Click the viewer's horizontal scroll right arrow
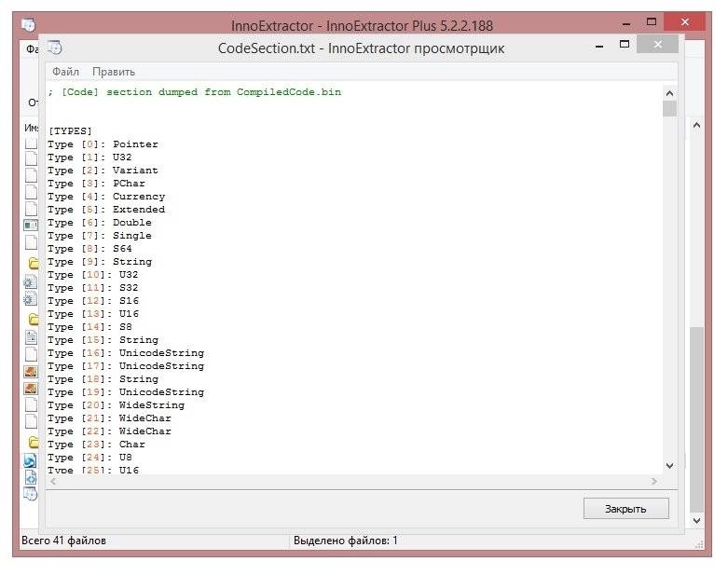Viewport: 728px width, 575px height. pyautogui.click(x=654, y=481)
